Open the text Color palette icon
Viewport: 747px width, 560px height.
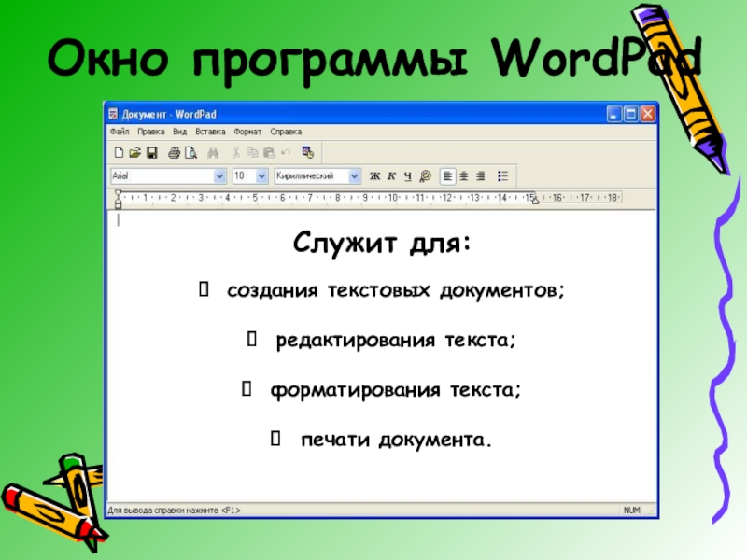pos(425,176)
